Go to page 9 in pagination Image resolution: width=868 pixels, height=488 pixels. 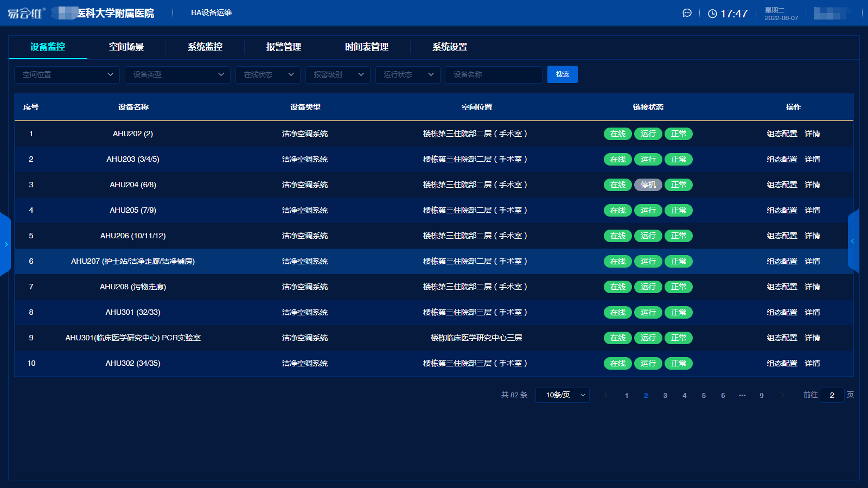[x=761, y=395]
